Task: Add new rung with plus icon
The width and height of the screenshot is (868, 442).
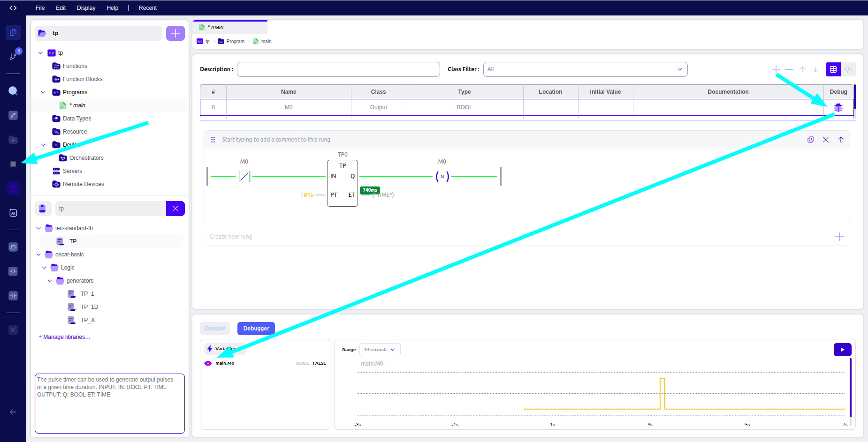Action: tap(839, 237)
